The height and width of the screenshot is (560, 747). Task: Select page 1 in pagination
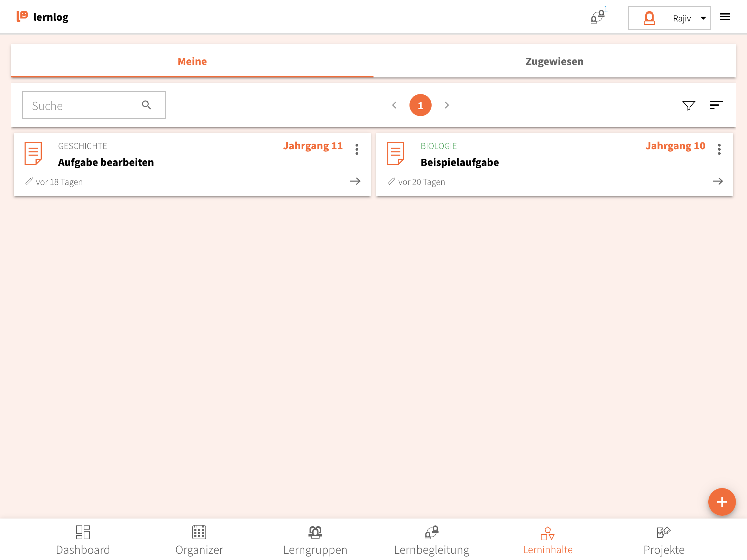pyautogui.click(x=420, y=105)
